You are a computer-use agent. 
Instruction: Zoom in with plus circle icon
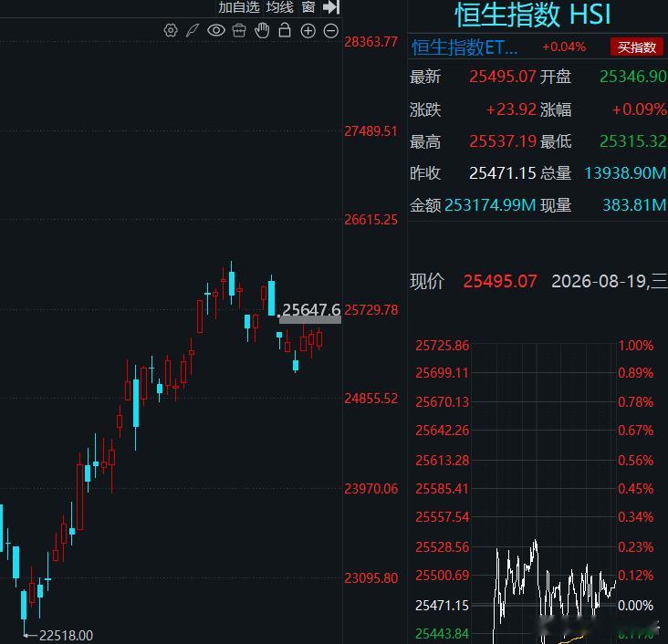click(x=308, y=31)
